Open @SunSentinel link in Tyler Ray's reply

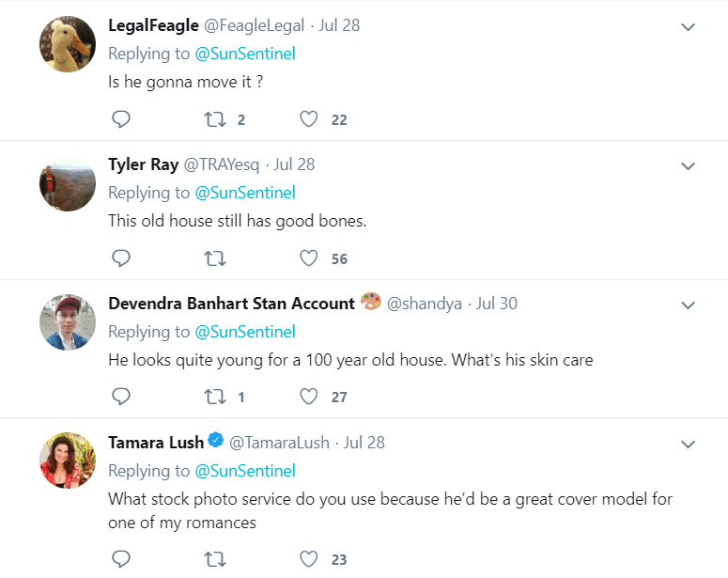(244, 193)
